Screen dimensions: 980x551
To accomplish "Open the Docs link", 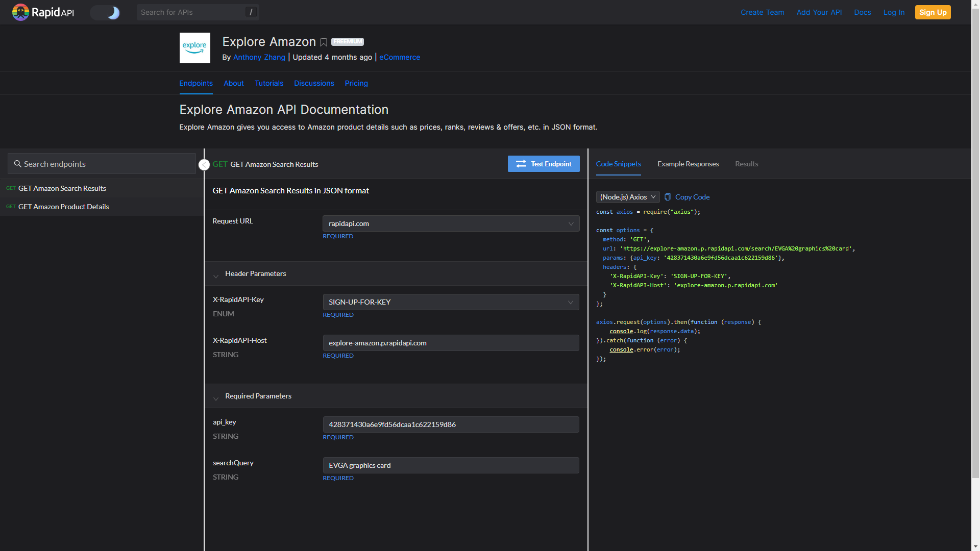I will click(x=862, y=12).
